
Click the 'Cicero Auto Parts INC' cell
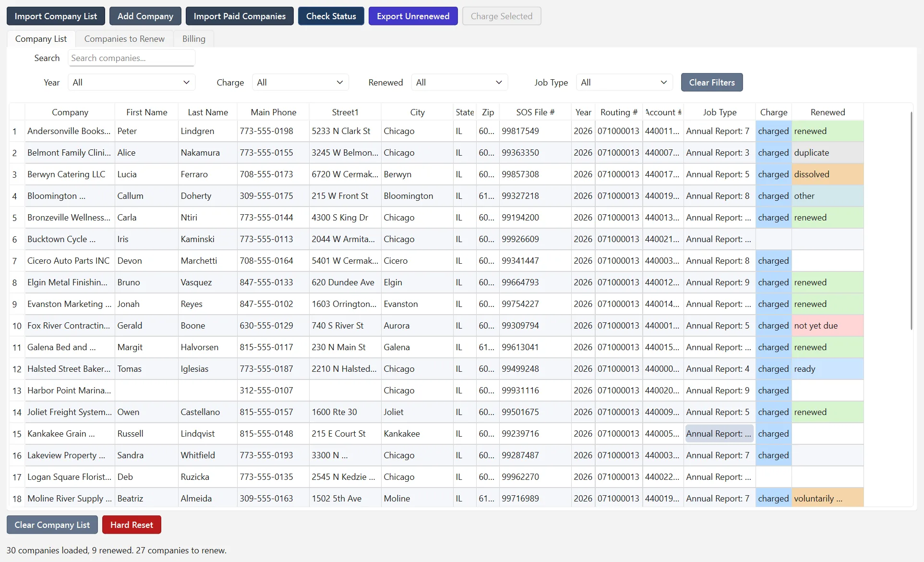tap(70, 261)
